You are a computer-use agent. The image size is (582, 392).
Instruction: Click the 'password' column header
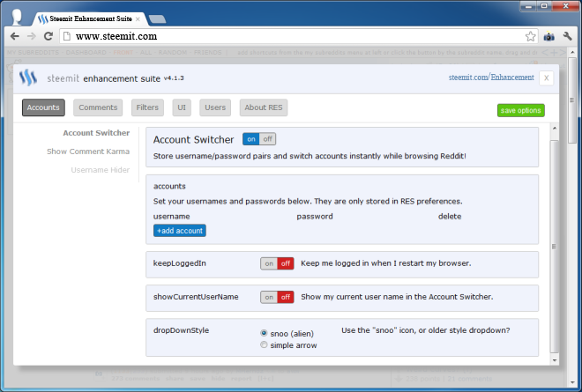click(x=315, y=217)
